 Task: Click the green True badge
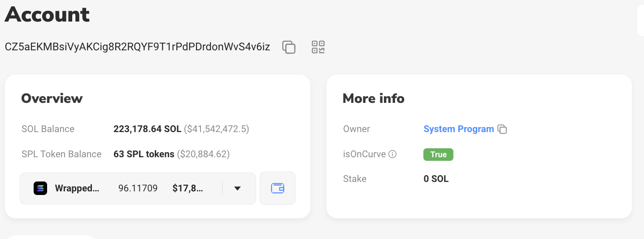[x=438, y=155]
